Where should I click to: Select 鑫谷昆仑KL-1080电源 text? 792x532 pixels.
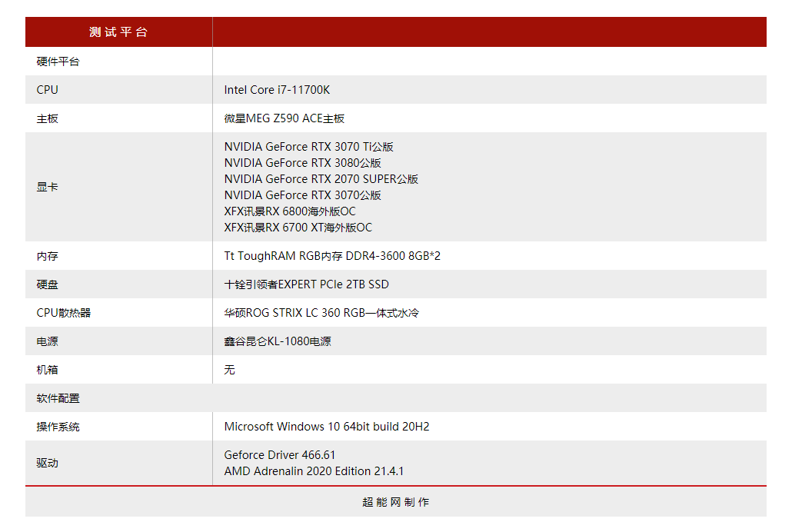278,341
